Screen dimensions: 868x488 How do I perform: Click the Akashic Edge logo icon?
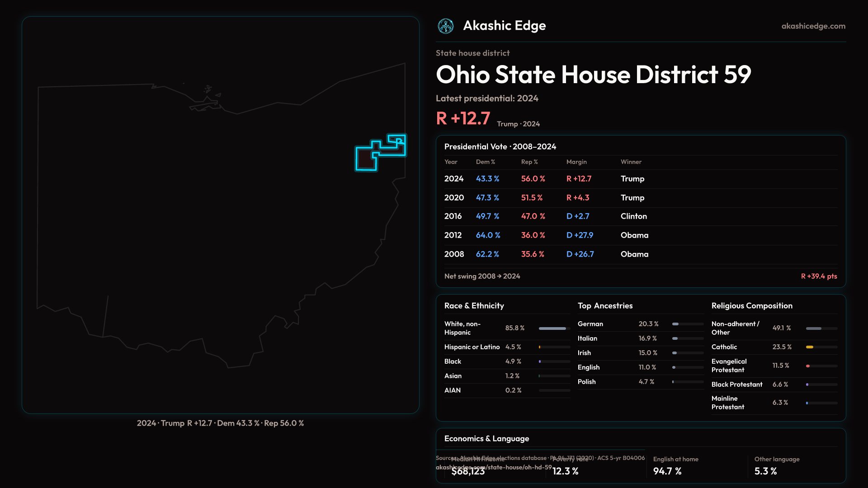point(446,26)
